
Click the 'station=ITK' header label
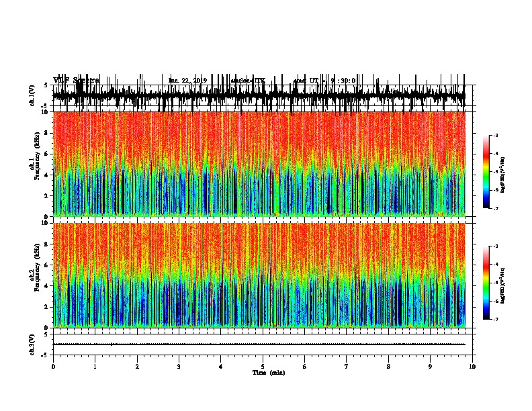248,81
